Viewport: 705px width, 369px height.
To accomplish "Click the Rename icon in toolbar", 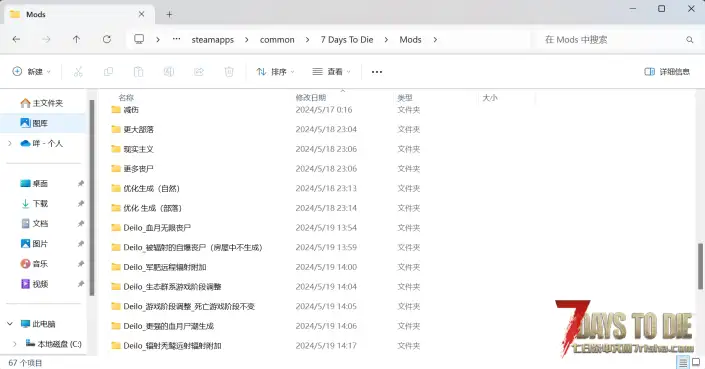I will [x=169, y=71].
